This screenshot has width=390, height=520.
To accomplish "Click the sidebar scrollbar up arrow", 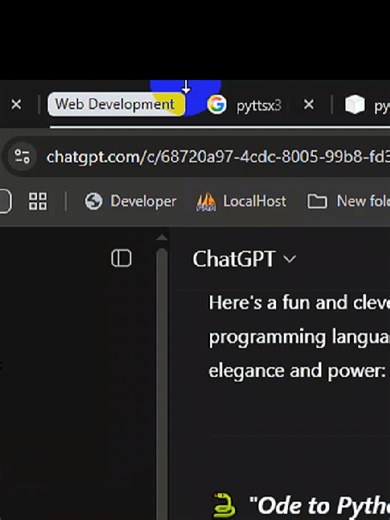I will [x=162, y=237].
